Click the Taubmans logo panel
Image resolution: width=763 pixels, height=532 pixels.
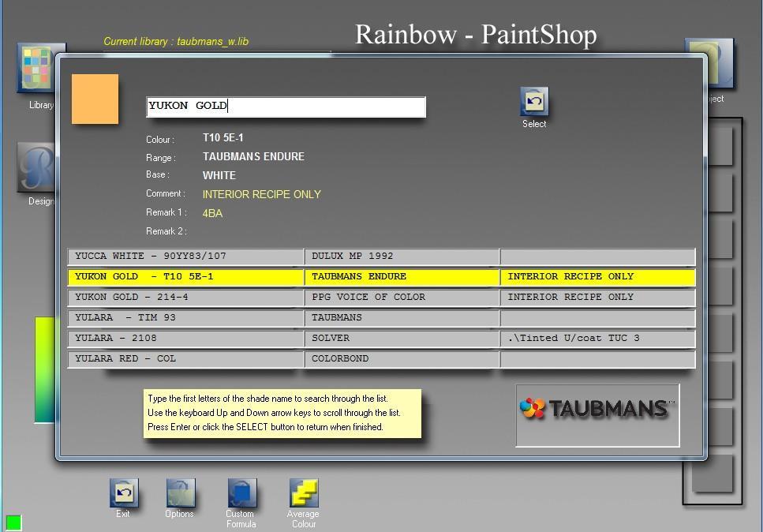(x=597, y=415)
